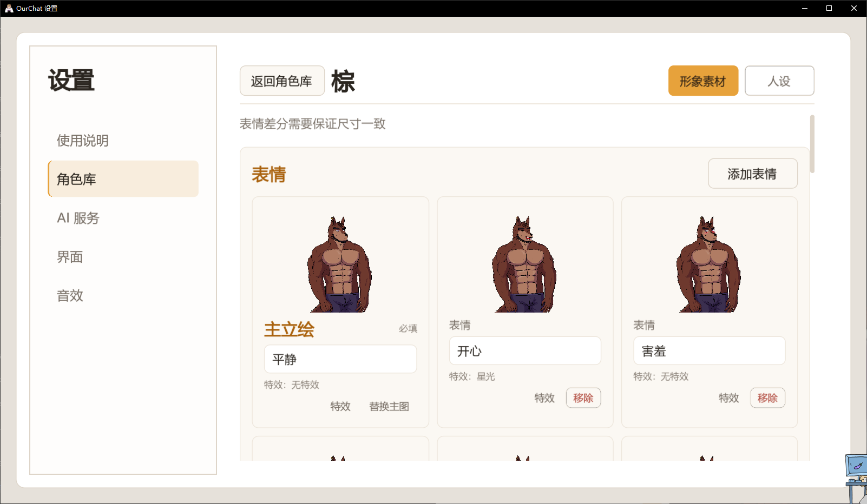Click the 特效: 星光 label
Image resolution: width=867 pixels, height=504 pixels.
pos(472,376)
